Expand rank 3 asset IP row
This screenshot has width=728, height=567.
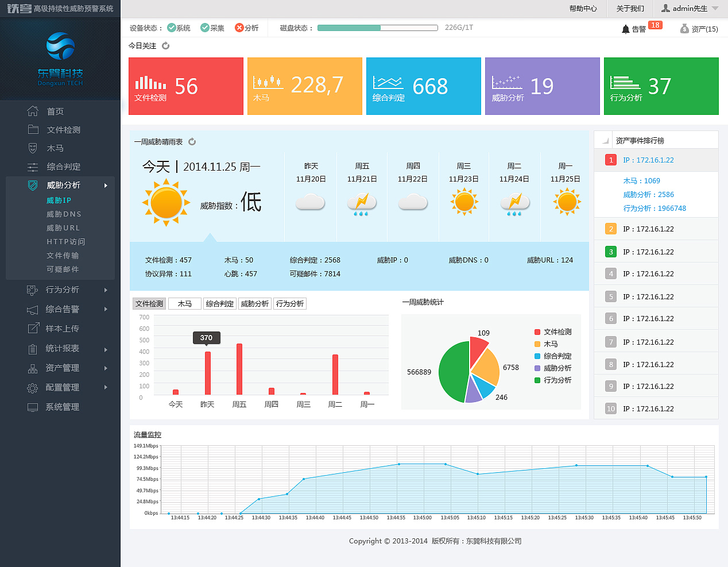656,252
